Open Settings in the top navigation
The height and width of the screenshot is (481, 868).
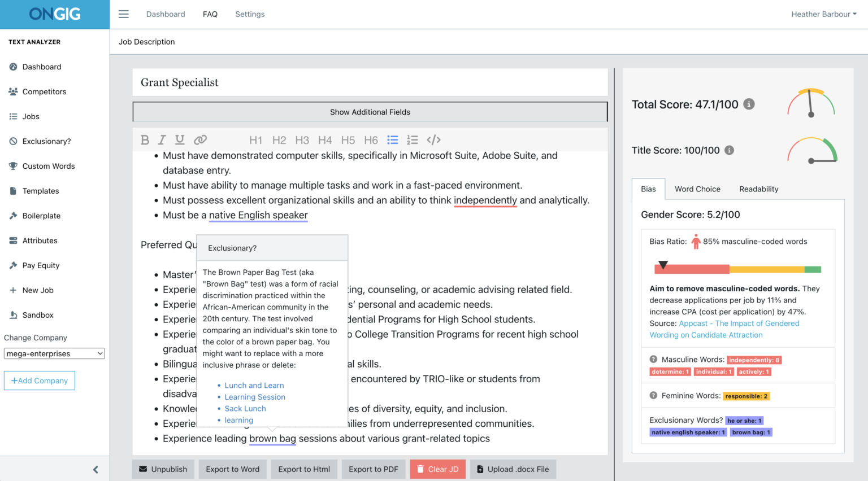(x=250, y=14)
